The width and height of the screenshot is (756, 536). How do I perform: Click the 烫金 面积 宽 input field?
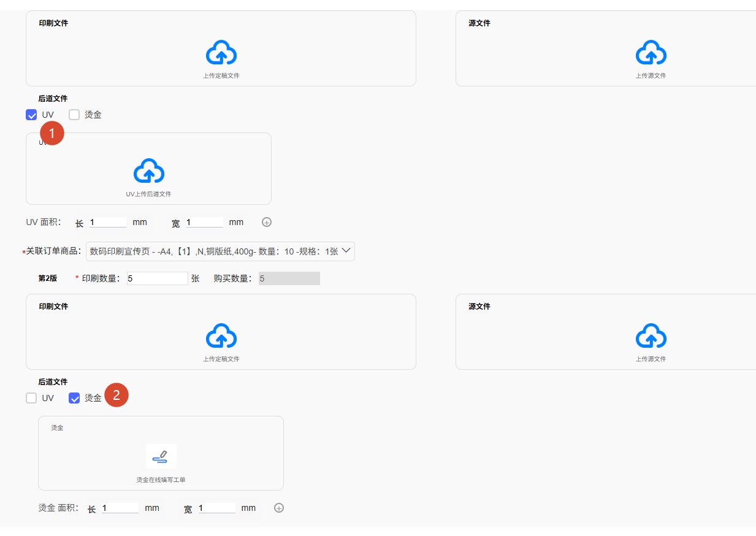tap(216, 508)
